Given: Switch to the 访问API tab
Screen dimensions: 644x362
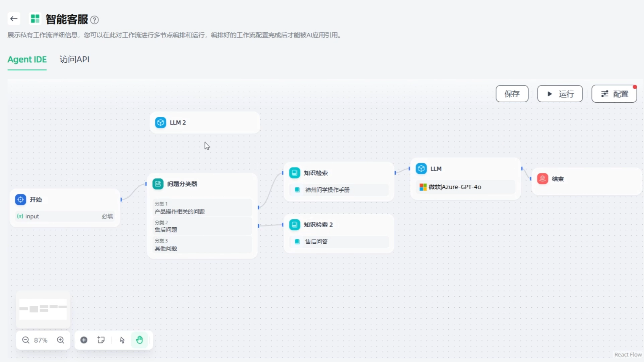Looking at the screenshot, I should point(74,59).
